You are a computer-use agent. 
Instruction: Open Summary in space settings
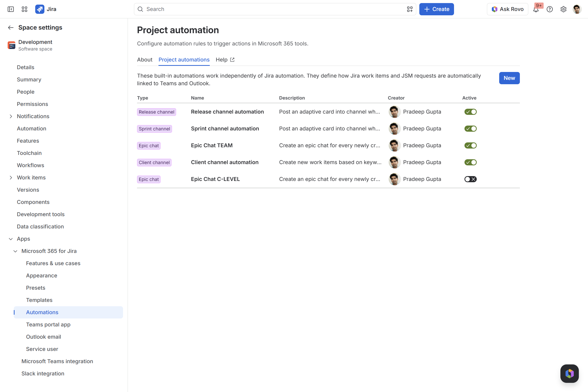click(29, 80)
